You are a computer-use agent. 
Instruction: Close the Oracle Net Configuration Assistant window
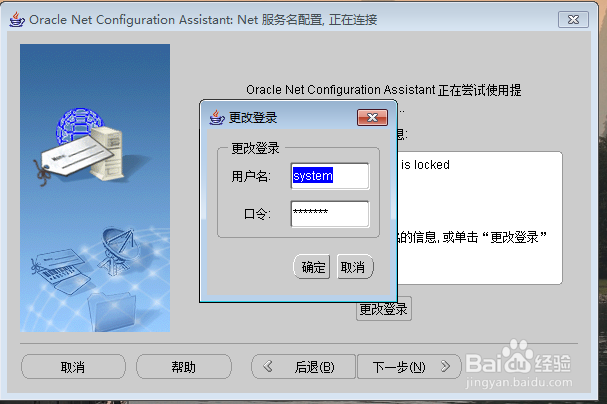tap(571, 19)
